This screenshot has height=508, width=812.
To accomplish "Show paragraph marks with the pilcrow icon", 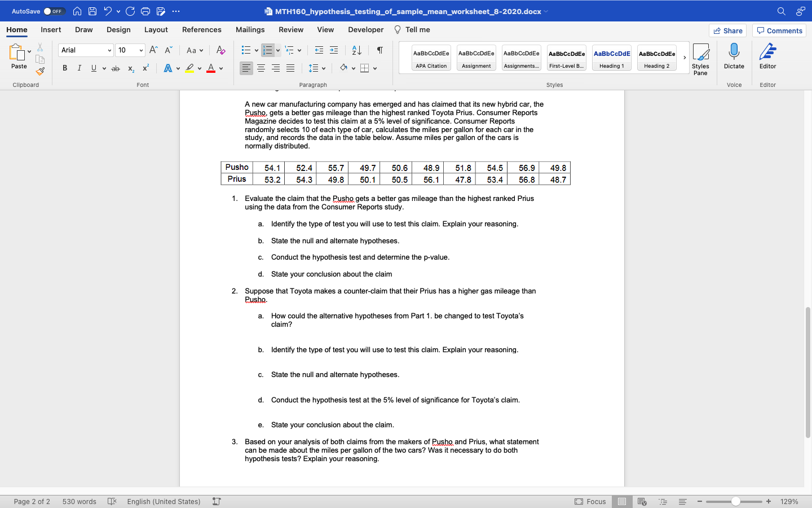I will [381, 50].
